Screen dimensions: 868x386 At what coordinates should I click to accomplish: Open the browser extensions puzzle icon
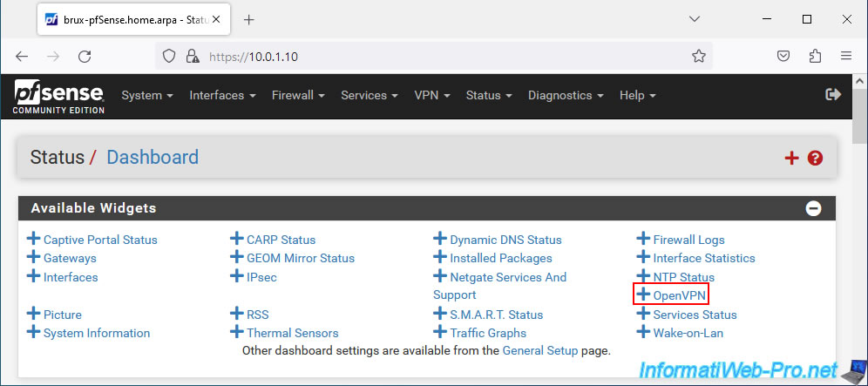pyautogui.click(x=815, y=56)
